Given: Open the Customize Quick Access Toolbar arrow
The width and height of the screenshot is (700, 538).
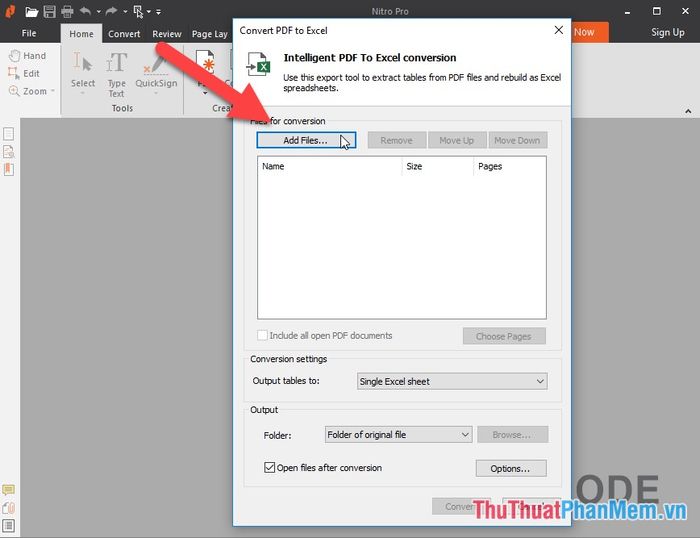Looking at the screenshot, I should click(158, 12).
